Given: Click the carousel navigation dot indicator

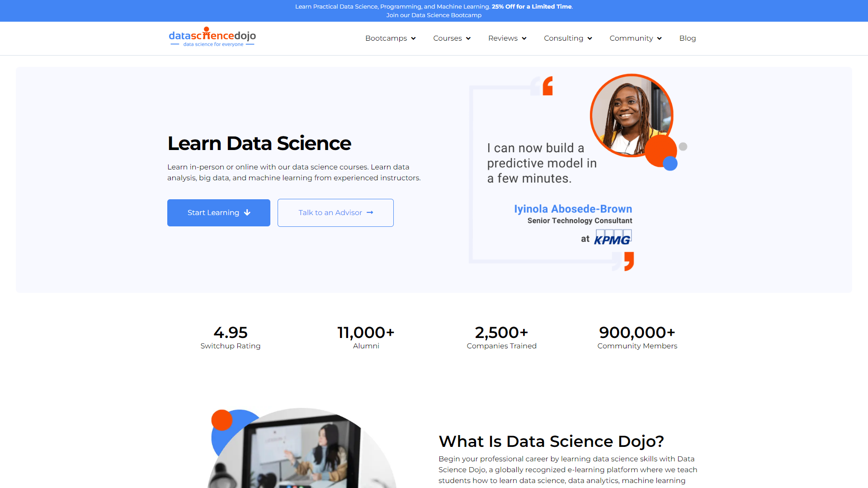Looking at the screenshot, I should click(684, 146).
